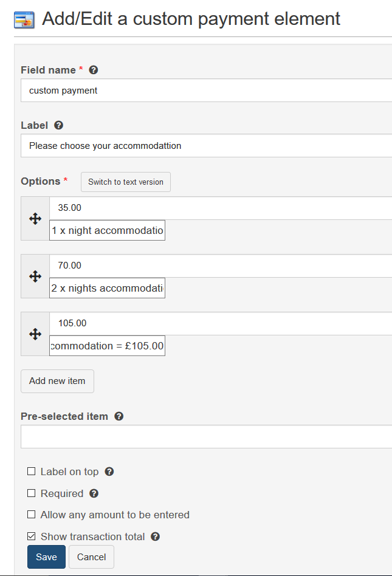Save the custom payment element
392x576 pixels.
point(46,557)
